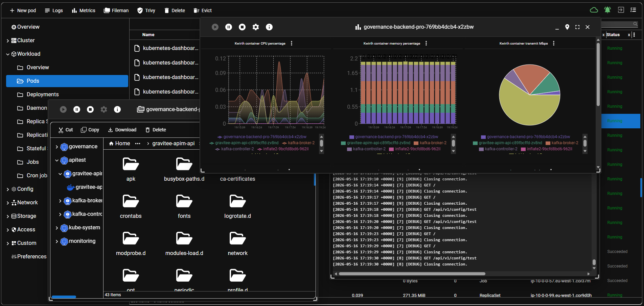Collapse the apitest namespace tree node
Viewport: 644px width, 306px height.
pos(57,160)
